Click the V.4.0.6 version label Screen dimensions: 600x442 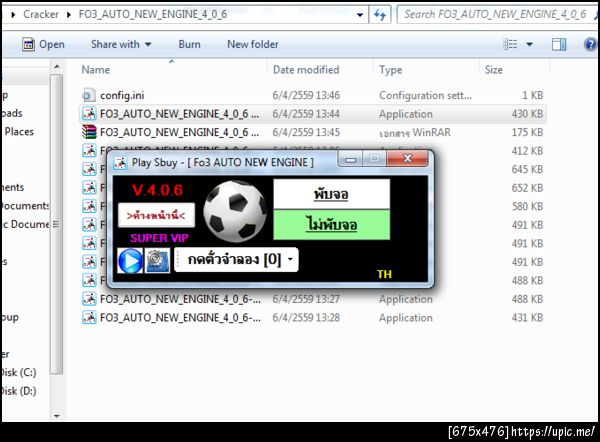click(x=157, y=190)
